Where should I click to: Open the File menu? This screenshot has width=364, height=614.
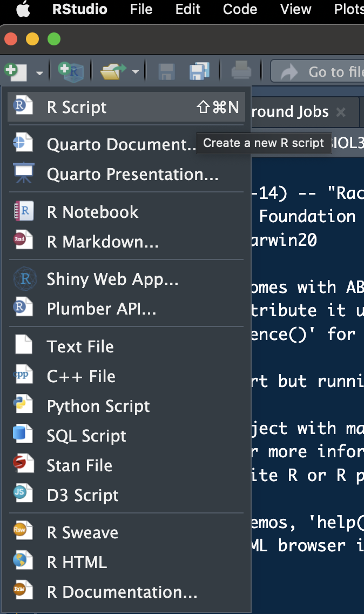pos(141,9)
